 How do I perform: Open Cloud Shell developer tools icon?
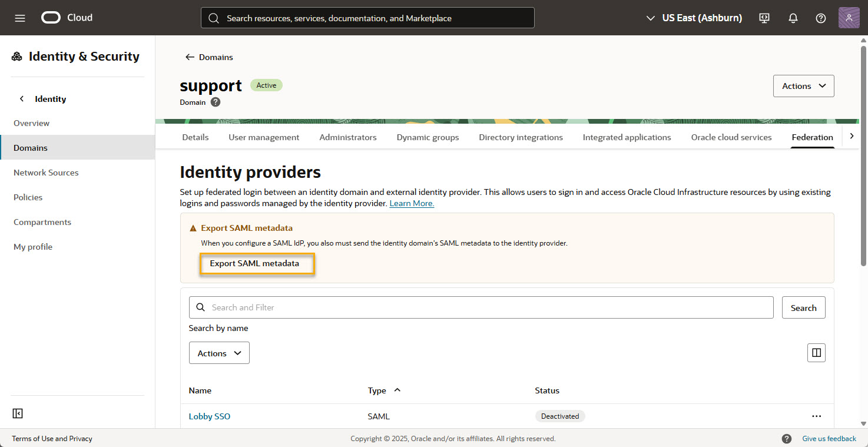coord(764,18)
